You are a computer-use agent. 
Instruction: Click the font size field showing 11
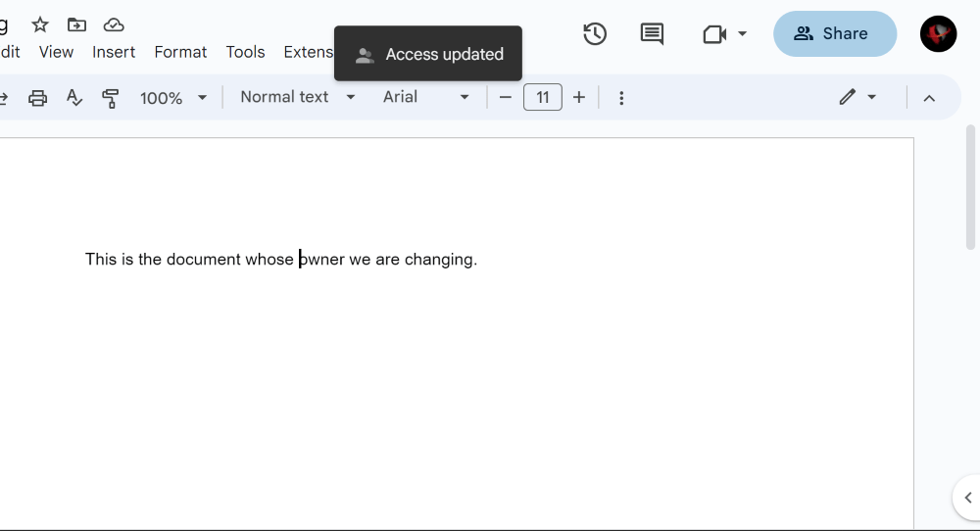tap(543, 97)
